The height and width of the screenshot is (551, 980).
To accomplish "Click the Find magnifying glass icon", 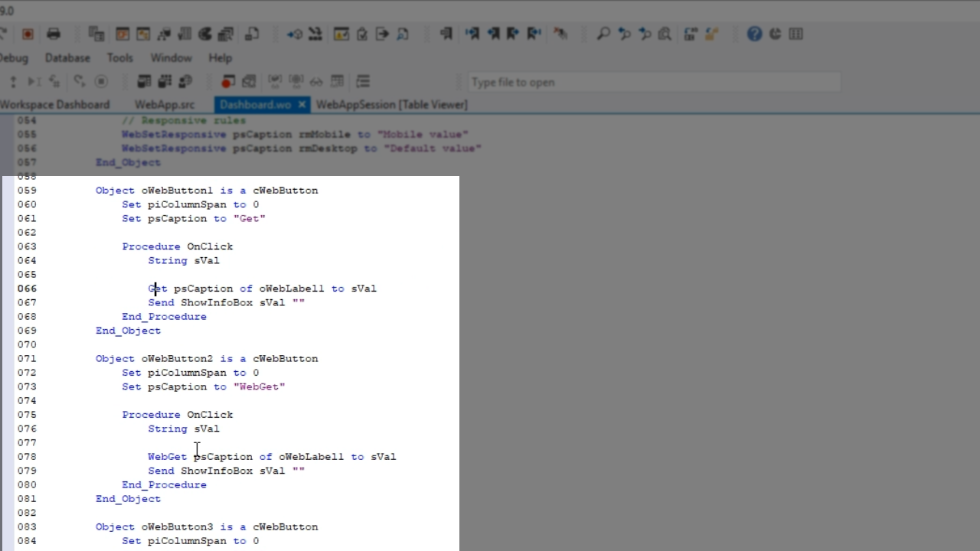I will [603, 34].
